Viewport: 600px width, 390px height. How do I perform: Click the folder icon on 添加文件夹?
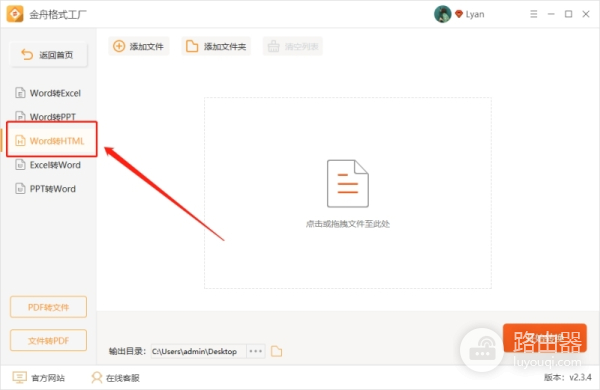tap(192, 46)
